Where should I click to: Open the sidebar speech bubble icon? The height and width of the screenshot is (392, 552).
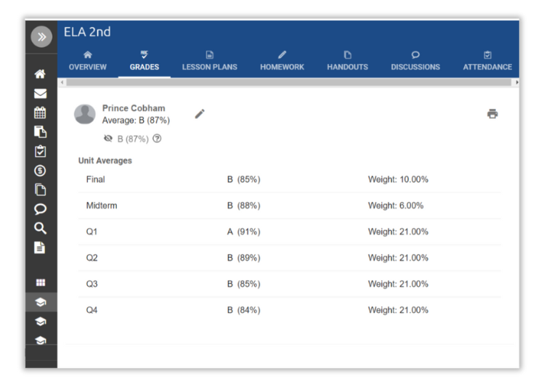pyautogui.click(x=41, y=209)
